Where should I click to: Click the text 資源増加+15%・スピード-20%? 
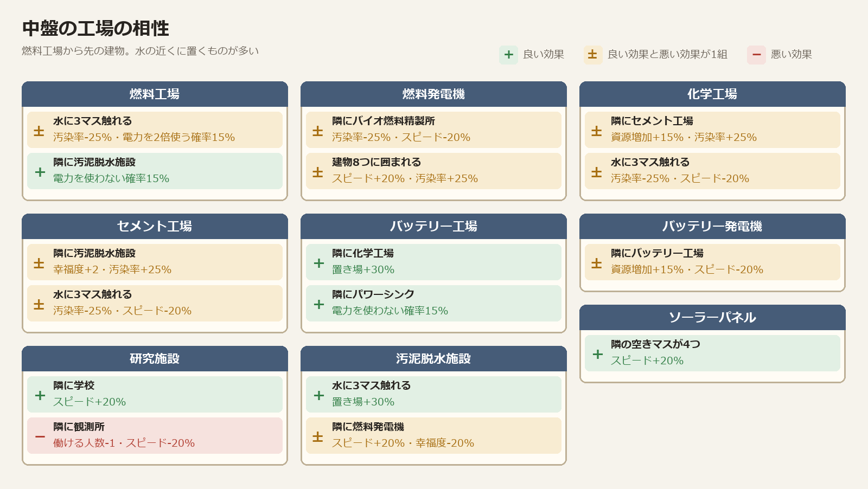click(x=687, y=269)
